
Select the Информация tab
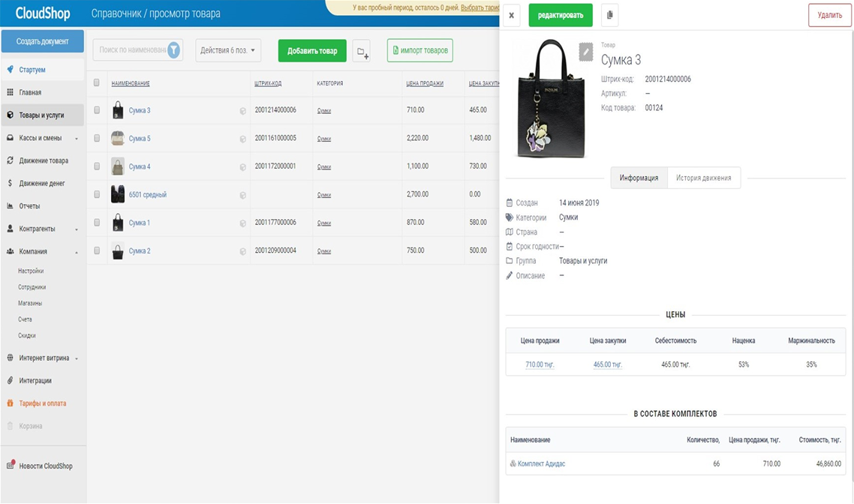639,178
